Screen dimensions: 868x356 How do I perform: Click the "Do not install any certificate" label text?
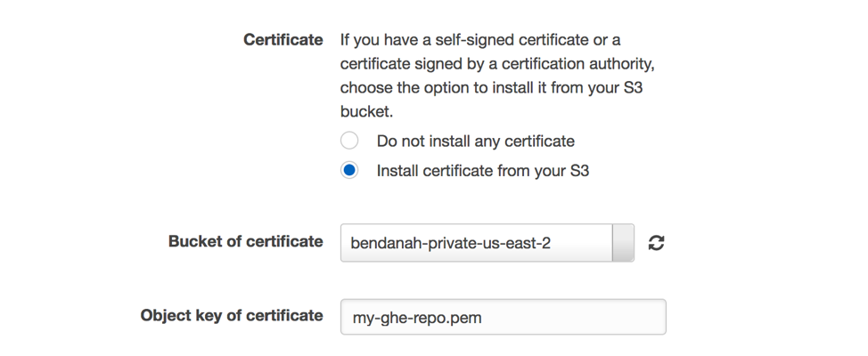475,141
